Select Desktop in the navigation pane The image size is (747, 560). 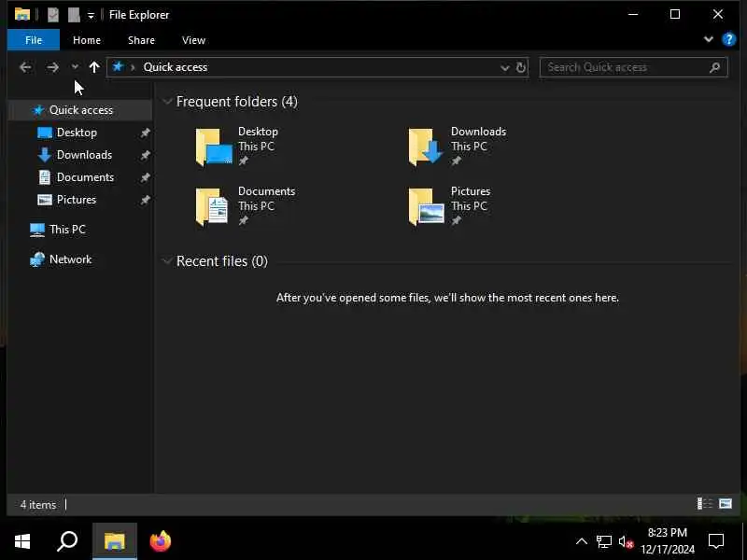point(77,133)
